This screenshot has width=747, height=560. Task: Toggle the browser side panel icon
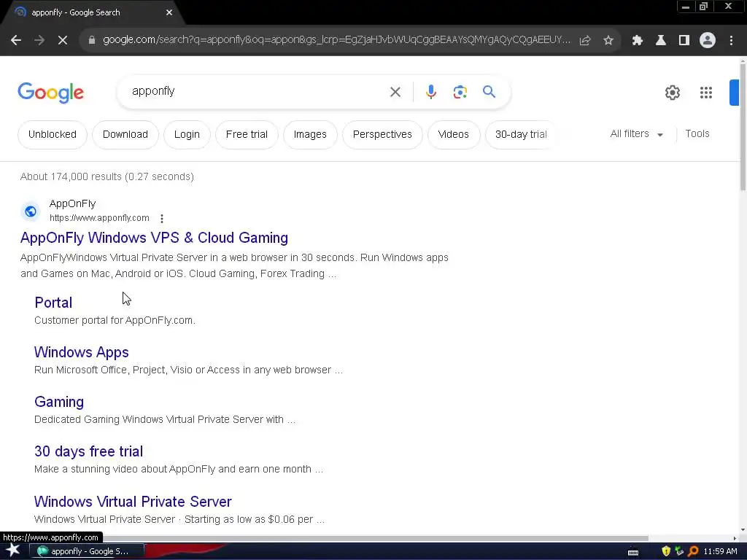pos(684,41)
